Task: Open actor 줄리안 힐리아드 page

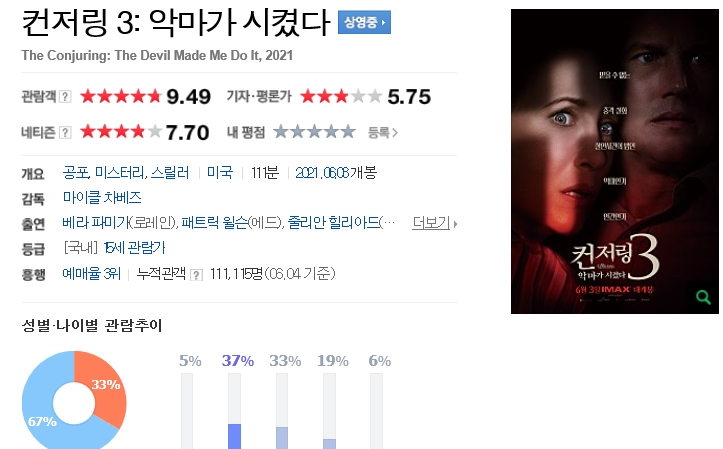Action: tap(334, 223)
